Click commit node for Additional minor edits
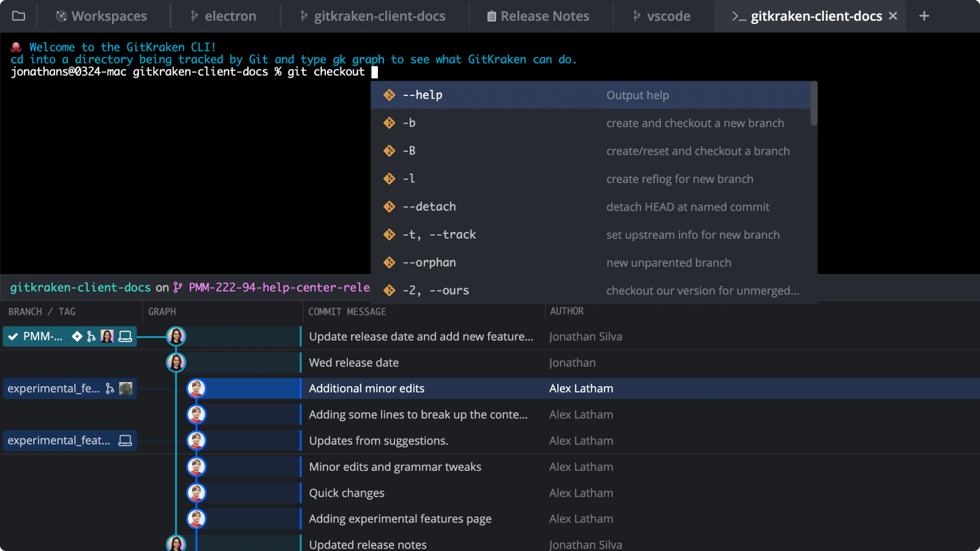Viewport: 980px width, 551px height. [196, 388]
